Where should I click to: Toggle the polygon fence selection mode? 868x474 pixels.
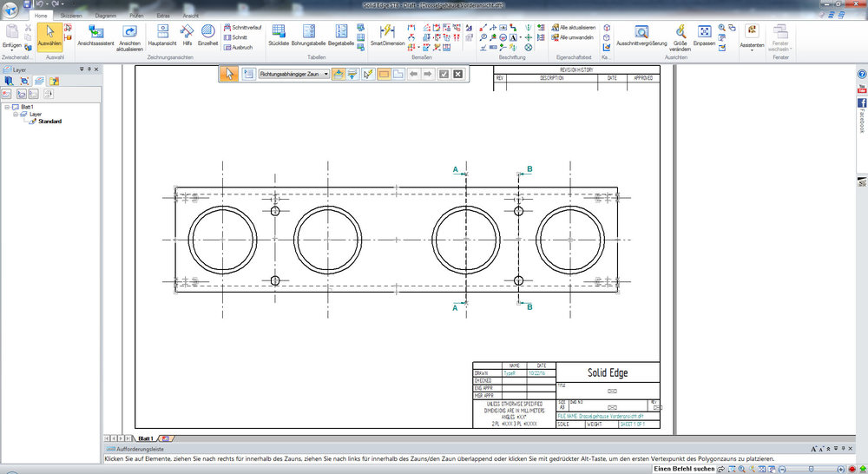coord(398,75)
